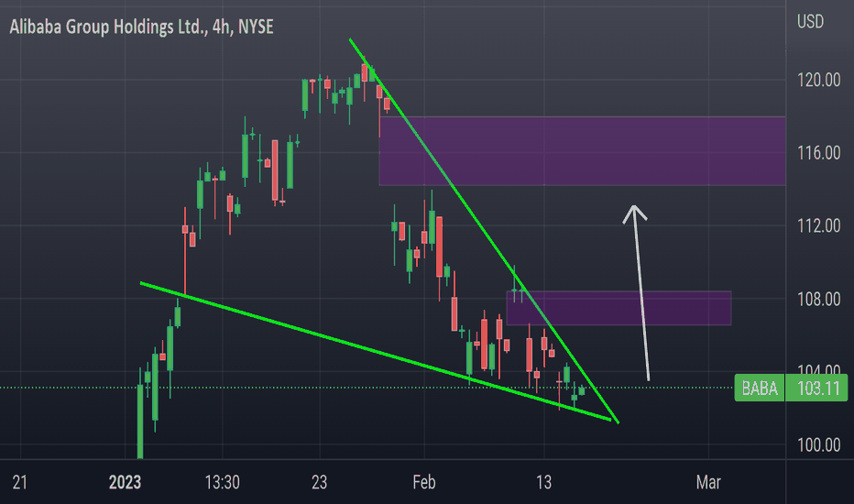Click the Feb time axis label
Image resolution: width=854 pixels, height=504 pixels.
click(424, 482)
